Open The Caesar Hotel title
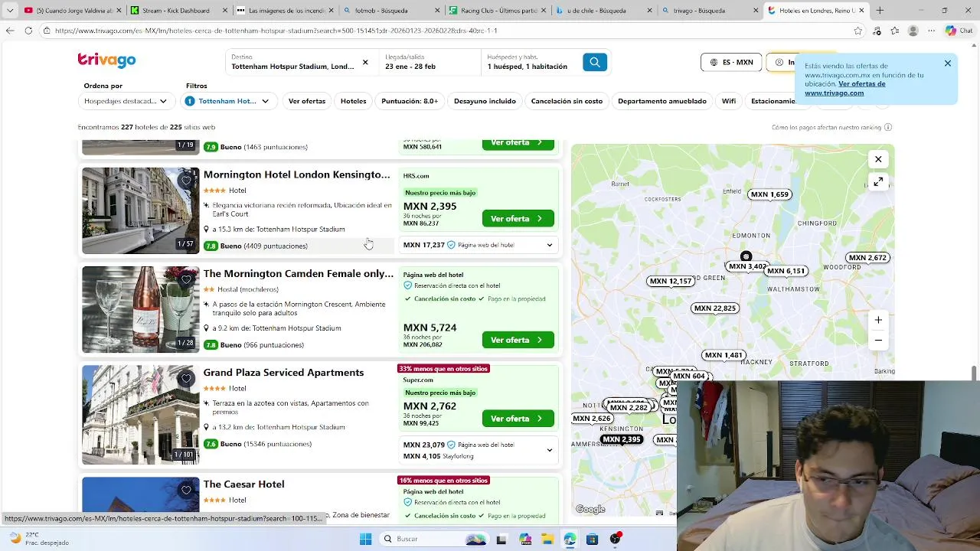This screenshot has height=551, width=980. pyautogui.click(x=243, y=484)
